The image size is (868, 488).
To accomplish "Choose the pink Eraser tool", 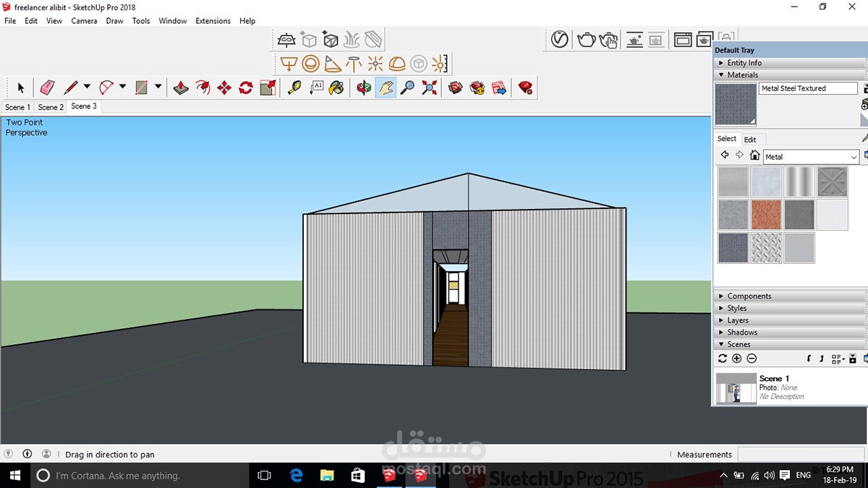I will 47,87.
